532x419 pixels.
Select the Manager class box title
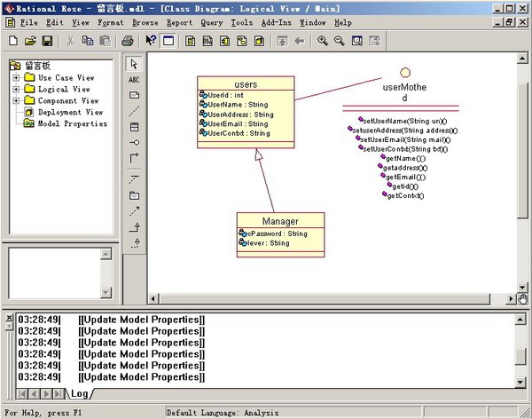point(280,221)
